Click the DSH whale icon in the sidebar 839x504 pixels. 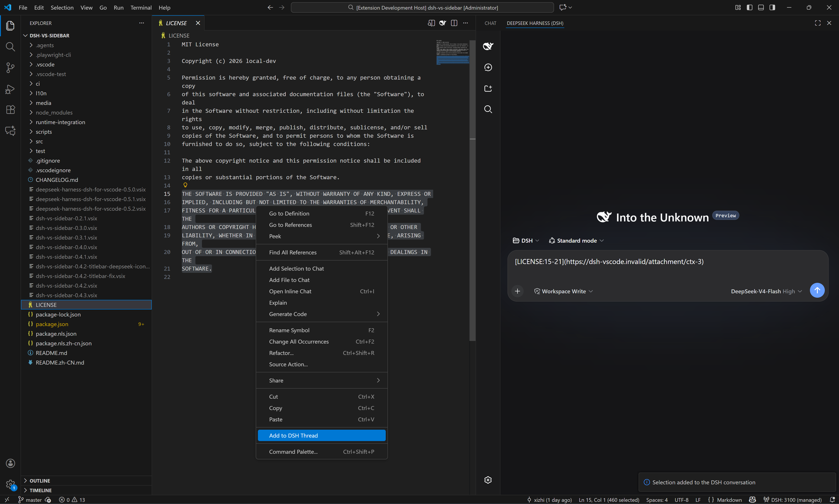click(488, 46)
